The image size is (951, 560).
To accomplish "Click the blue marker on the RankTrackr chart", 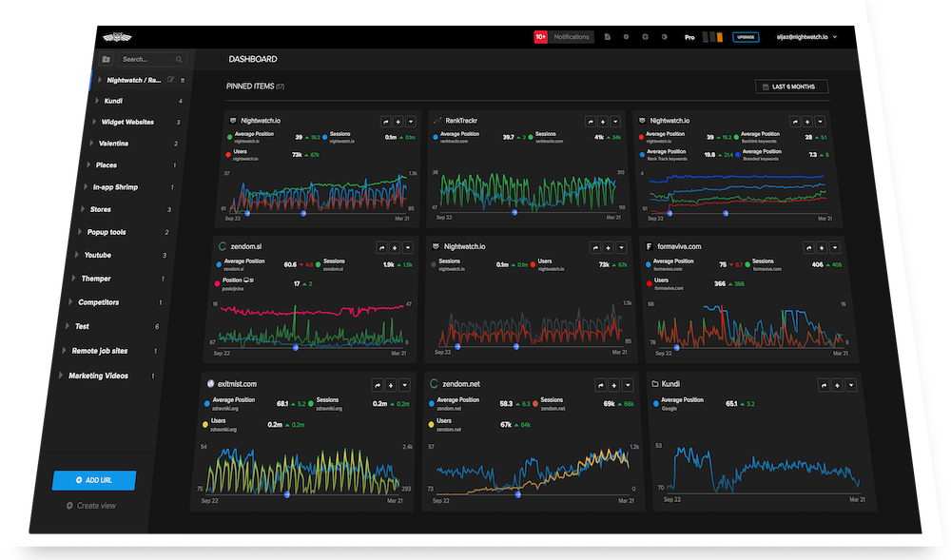I will click(514, 213).
